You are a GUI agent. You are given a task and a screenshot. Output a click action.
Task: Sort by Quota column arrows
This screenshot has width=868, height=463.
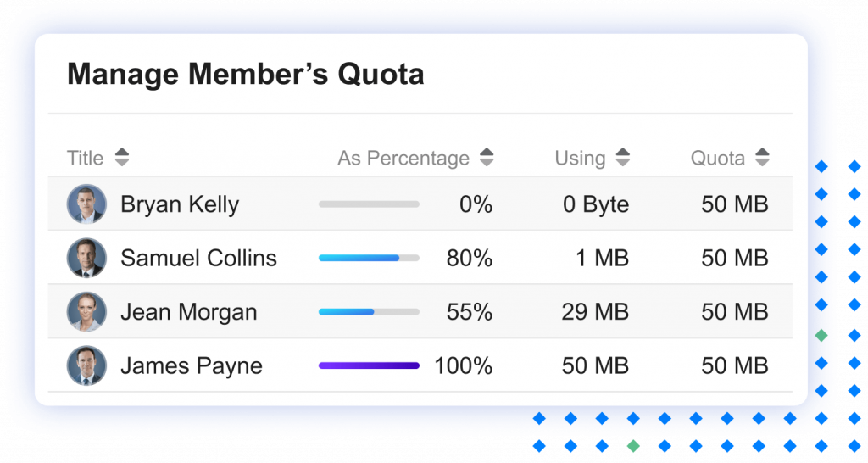click(x=762, y=157)
